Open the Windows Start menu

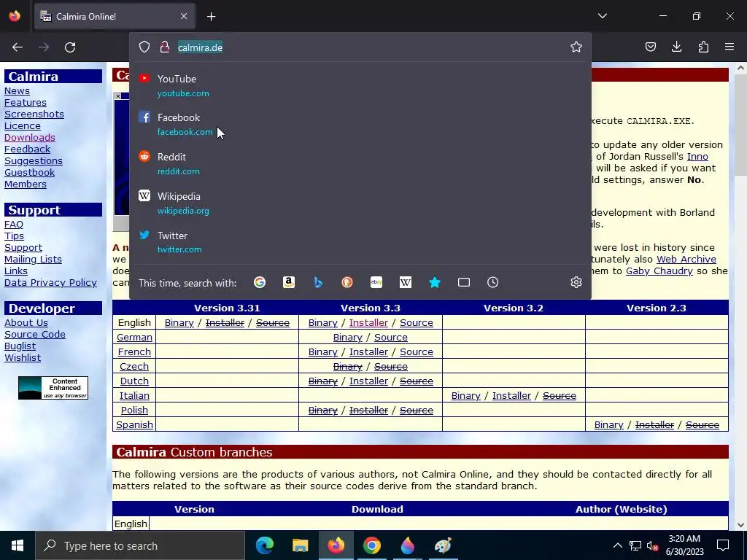coord(18,545)
